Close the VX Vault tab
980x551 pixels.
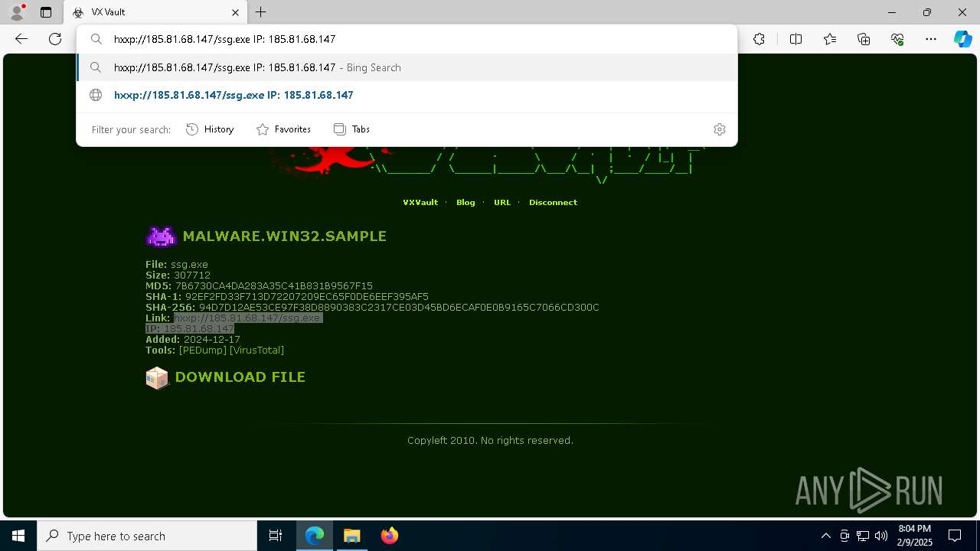235,12
